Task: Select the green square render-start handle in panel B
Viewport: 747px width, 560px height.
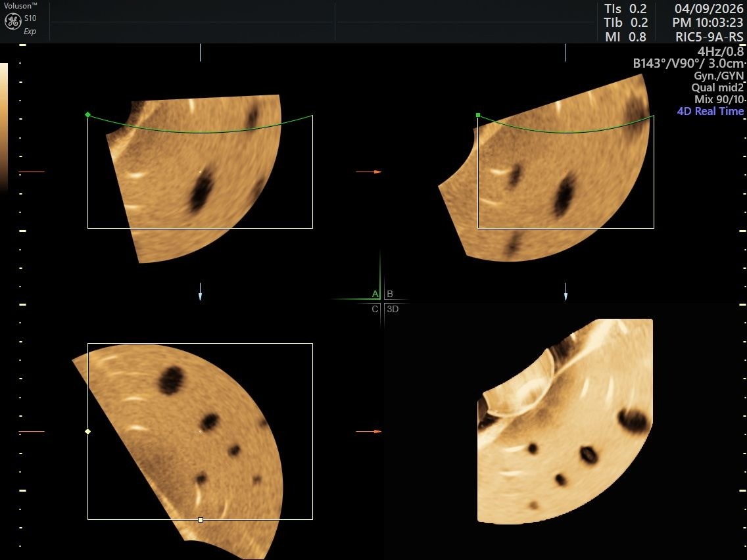Action: click(x=478, y=115)
